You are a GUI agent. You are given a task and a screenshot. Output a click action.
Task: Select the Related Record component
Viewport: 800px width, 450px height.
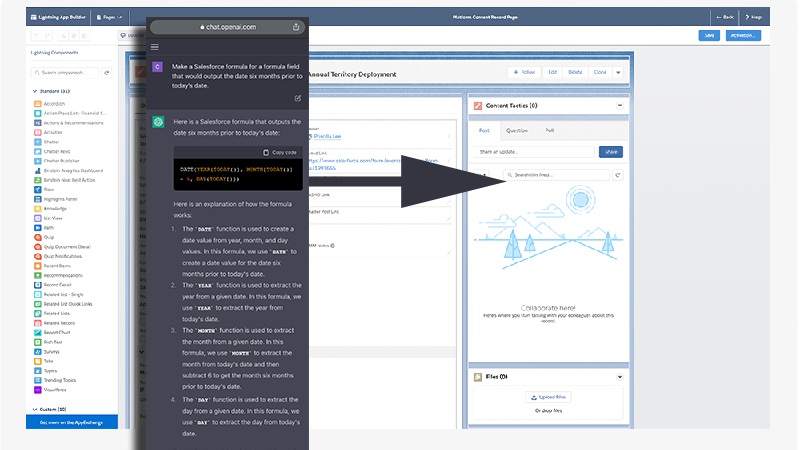(55, 323)
